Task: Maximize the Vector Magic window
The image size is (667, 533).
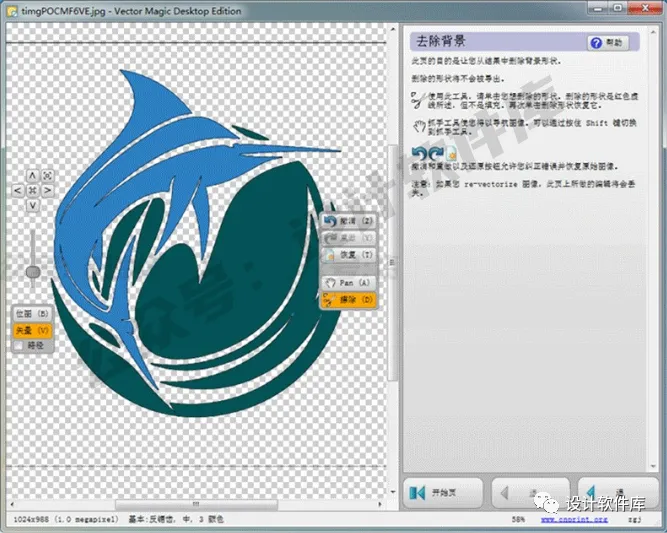Action: click(x=618, y=8)
